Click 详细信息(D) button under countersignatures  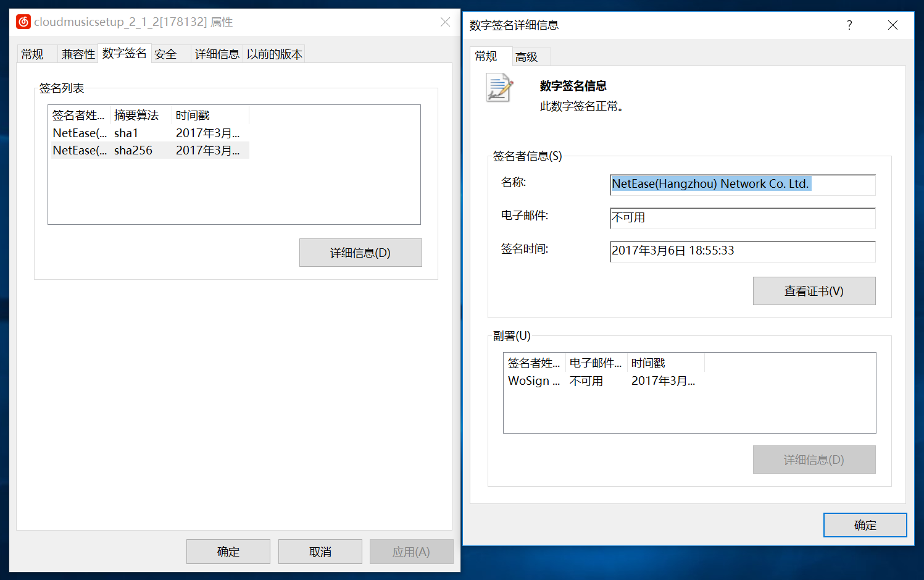coord(814,460)
